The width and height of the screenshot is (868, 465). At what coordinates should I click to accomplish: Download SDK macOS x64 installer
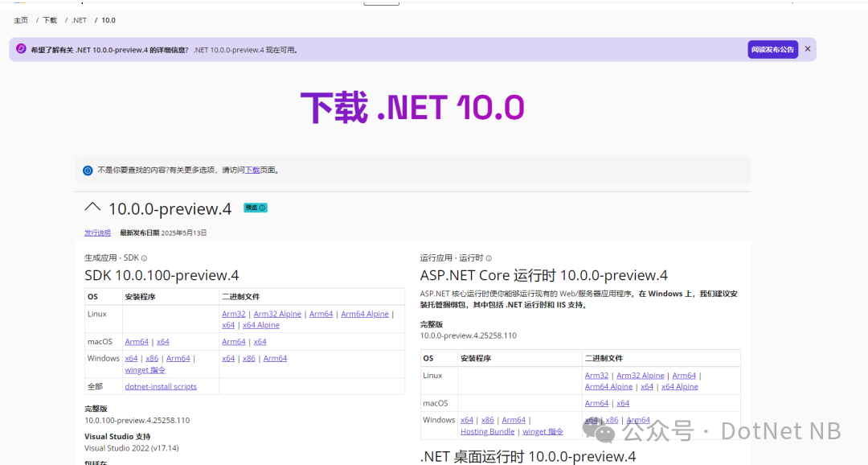(162, 342)
